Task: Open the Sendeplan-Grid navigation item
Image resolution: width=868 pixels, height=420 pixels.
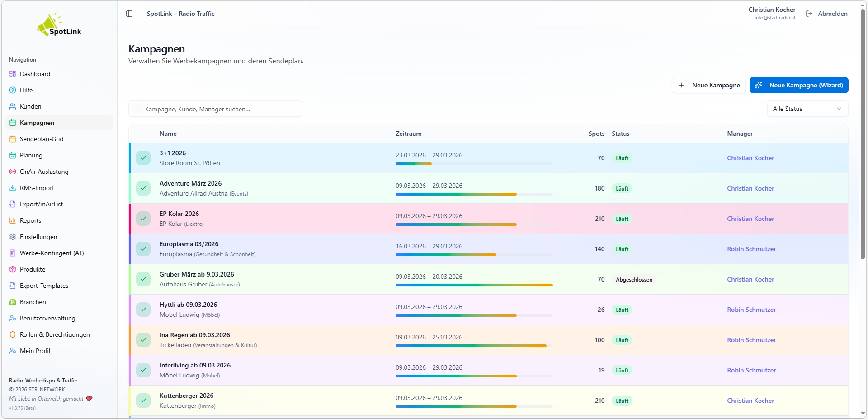Action: [42, 139]
